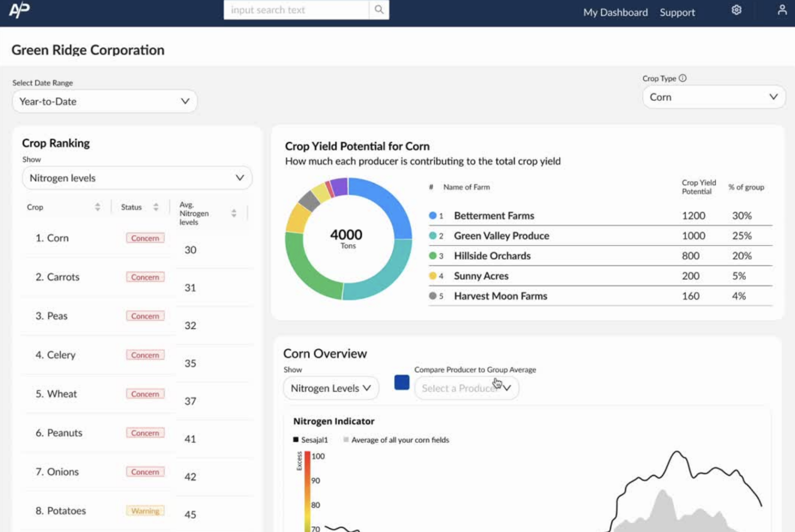Open Crop Ranking Nitrogen levels dropdown
This screenshot has width=795, height=532.
(x=137, y=178)
